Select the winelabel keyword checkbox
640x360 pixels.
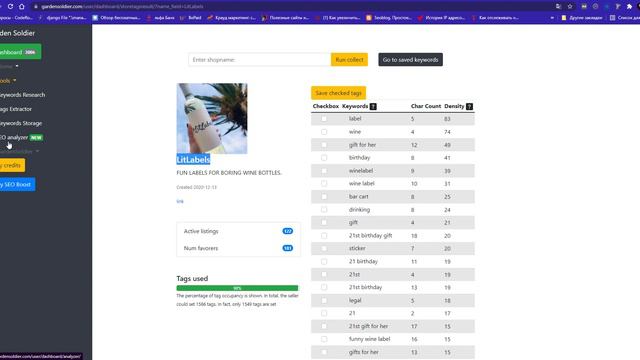pos(324,171)
